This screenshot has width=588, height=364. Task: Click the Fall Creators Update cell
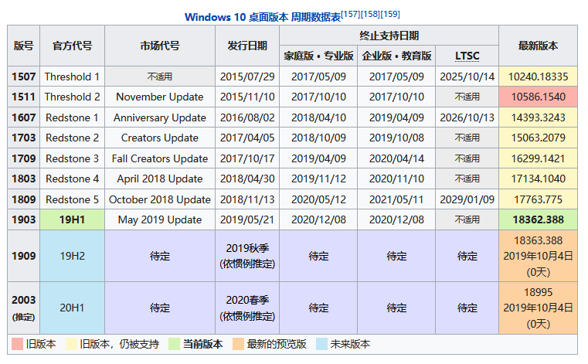160,158
